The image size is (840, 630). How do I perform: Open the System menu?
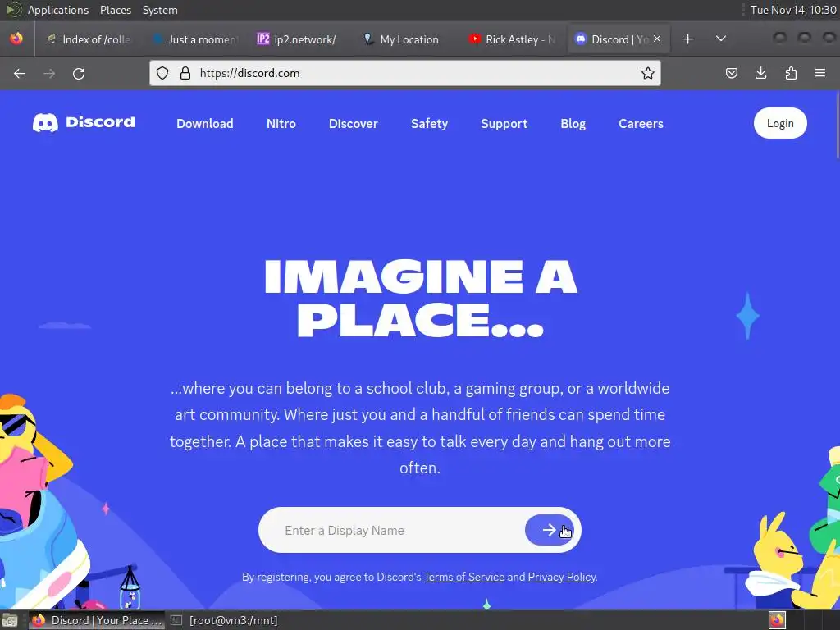click(x=160, y=10)
